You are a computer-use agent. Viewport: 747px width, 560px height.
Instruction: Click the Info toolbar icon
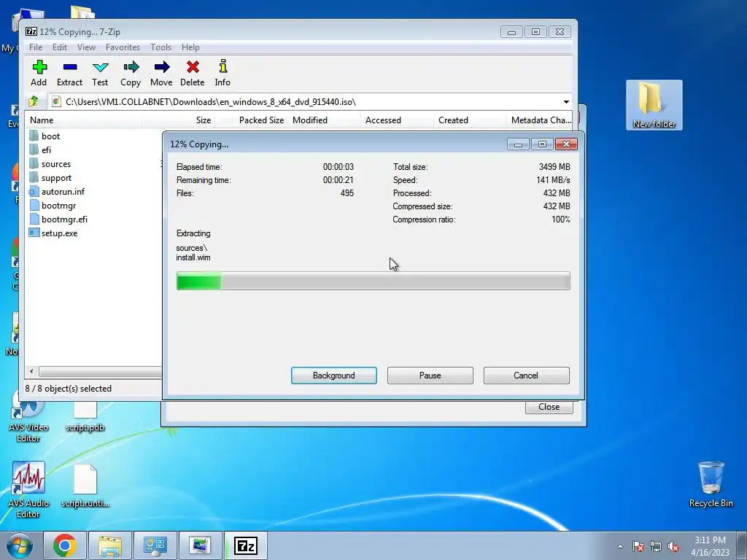(x=222, y=66)
